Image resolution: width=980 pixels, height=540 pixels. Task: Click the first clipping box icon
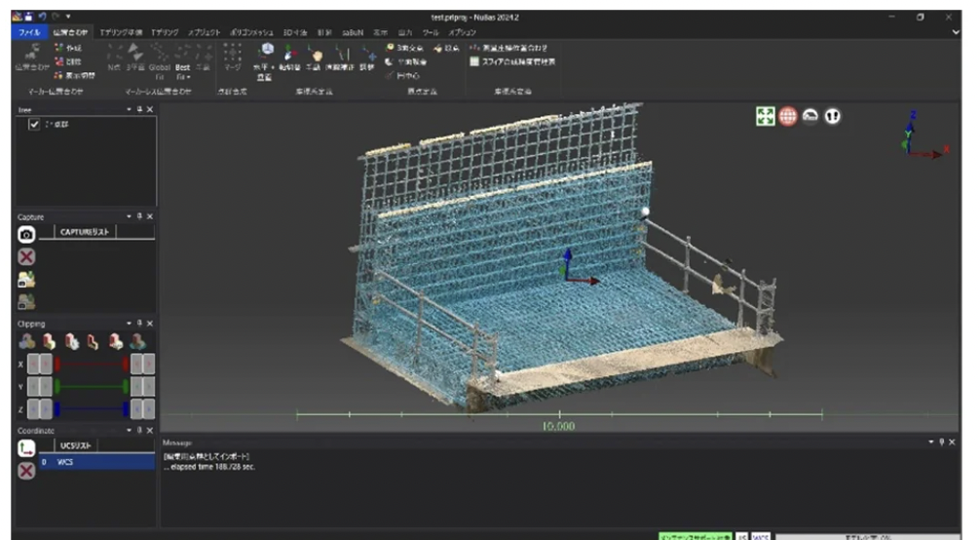26,341
